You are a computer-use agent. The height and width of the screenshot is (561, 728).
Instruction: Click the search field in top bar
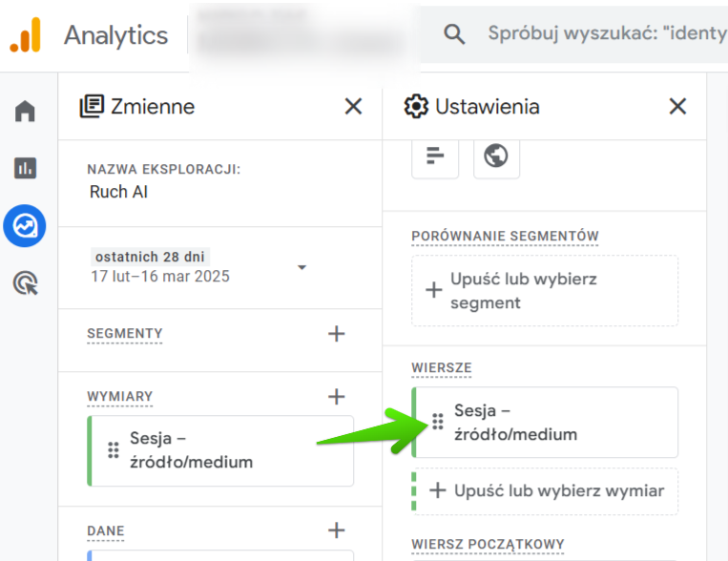tap(601, 34)
